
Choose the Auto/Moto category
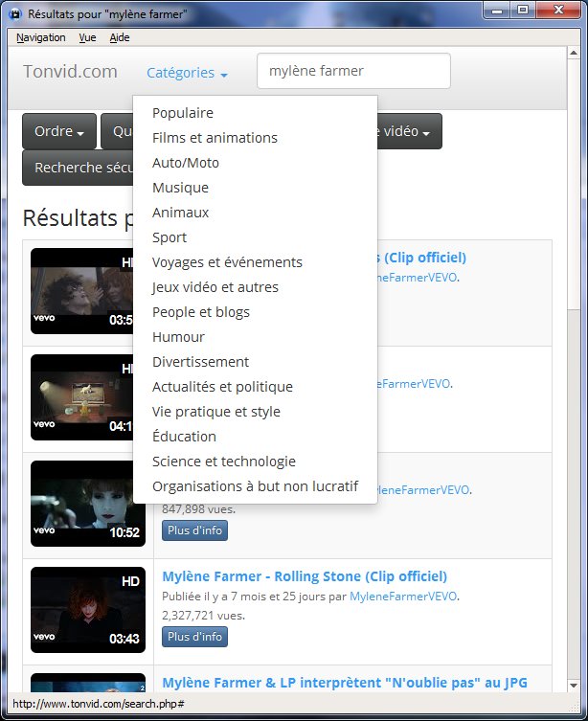point(186,163)
